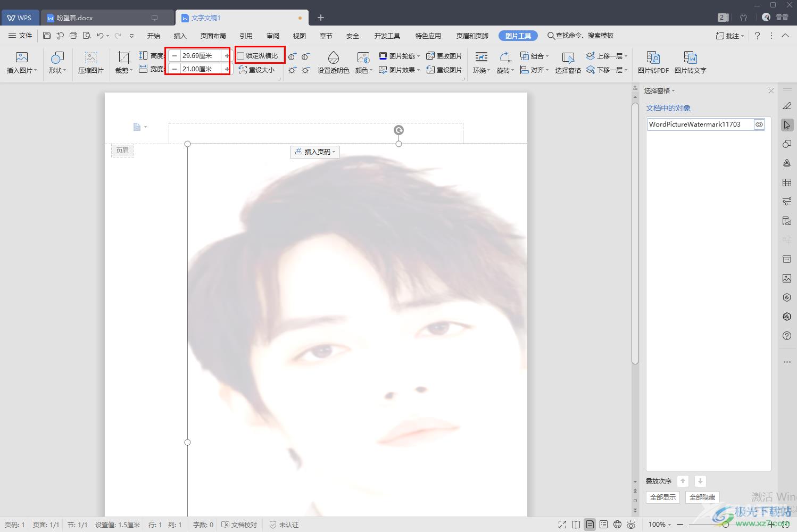Increase brightness sun-plus icon

pyautogui.click(x=292, y=70)
